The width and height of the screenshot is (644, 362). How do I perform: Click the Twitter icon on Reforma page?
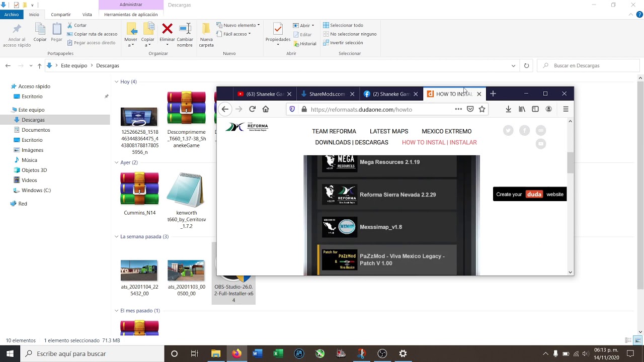pos(508,131)
